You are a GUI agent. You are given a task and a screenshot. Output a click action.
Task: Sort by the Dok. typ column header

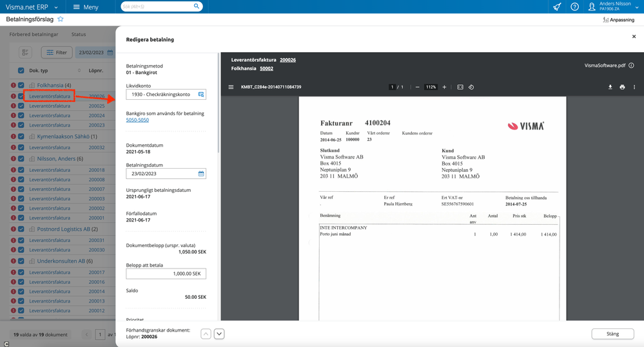pos(38,71)
